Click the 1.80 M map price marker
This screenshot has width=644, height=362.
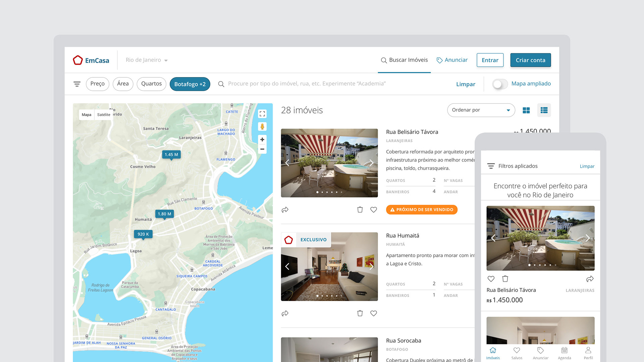(164, 214)
